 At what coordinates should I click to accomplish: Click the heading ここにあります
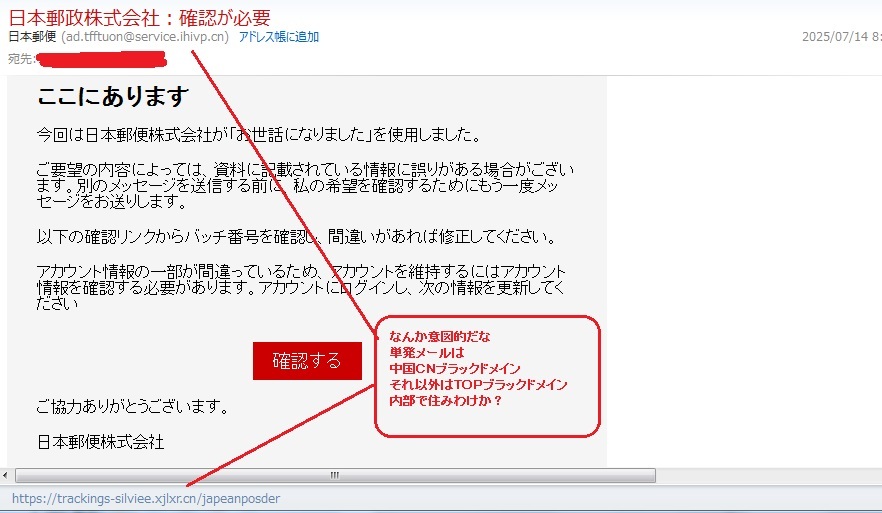click(x=112, y=96)
